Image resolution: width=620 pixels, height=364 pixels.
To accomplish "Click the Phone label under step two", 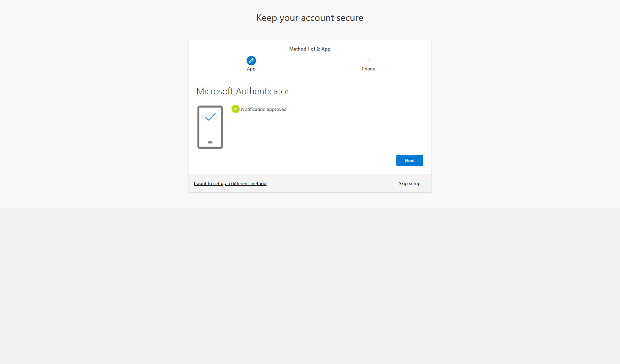I will (368, 69).
